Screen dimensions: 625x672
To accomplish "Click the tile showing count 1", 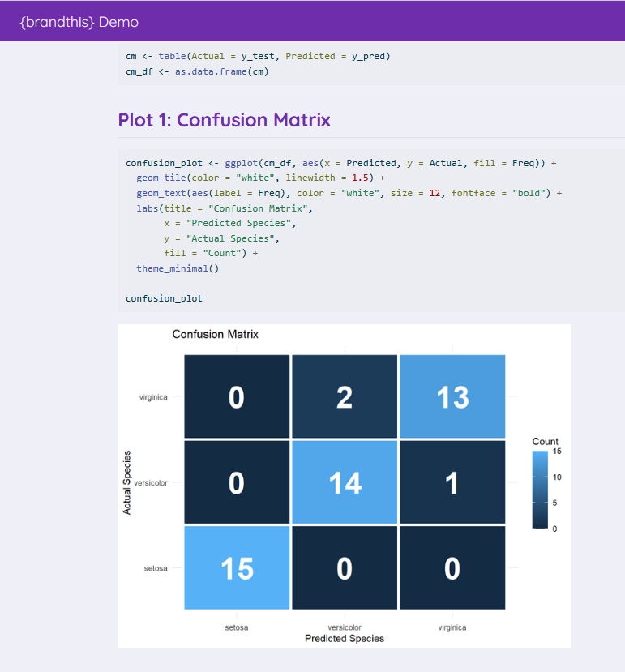I will (452, 482).
